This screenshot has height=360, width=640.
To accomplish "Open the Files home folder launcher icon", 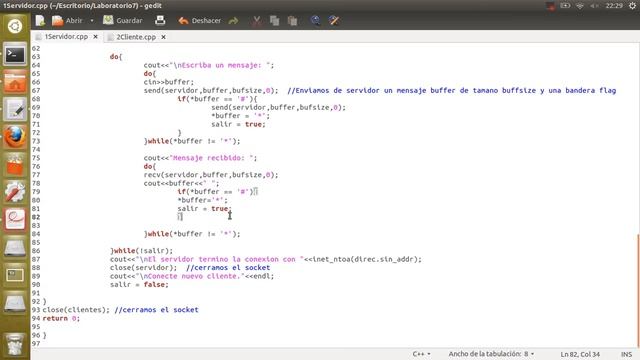I will click(15, 82).
